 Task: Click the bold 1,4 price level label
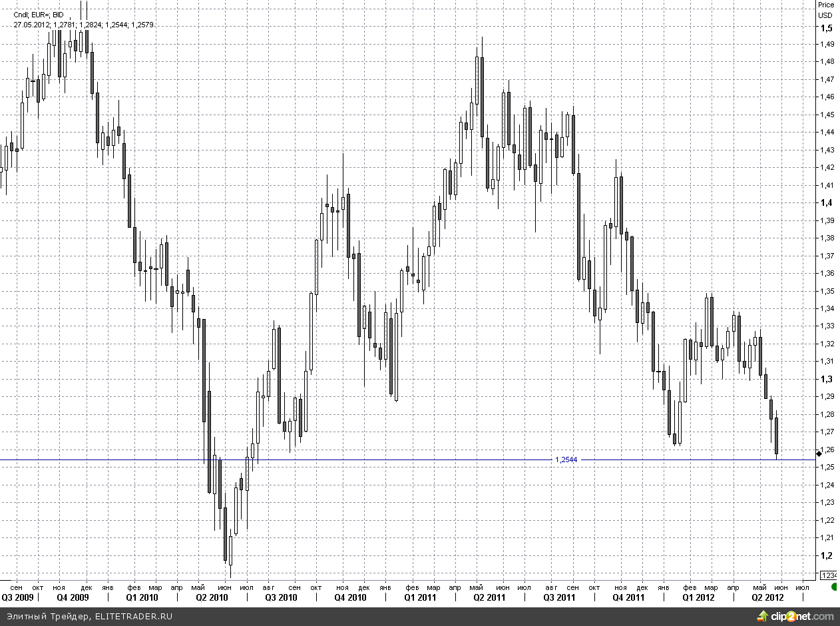(x=826, y=202)
